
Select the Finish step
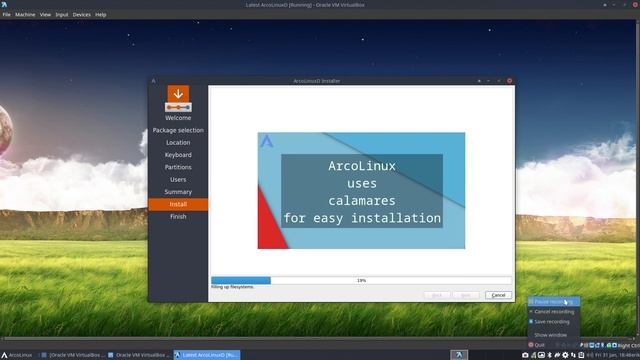pyautogui.click(x=178, y=216)
